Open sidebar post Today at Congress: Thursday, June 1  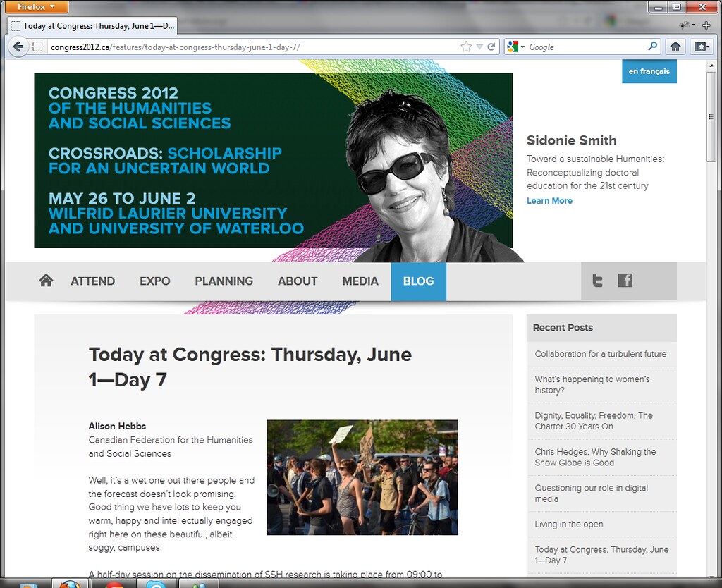[601, 555]
